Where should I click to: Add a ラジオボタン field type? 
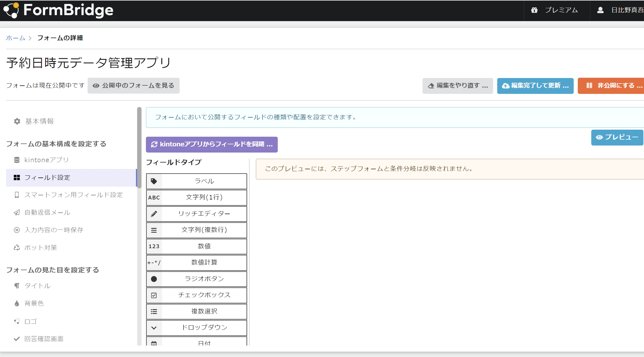[204, 279]
